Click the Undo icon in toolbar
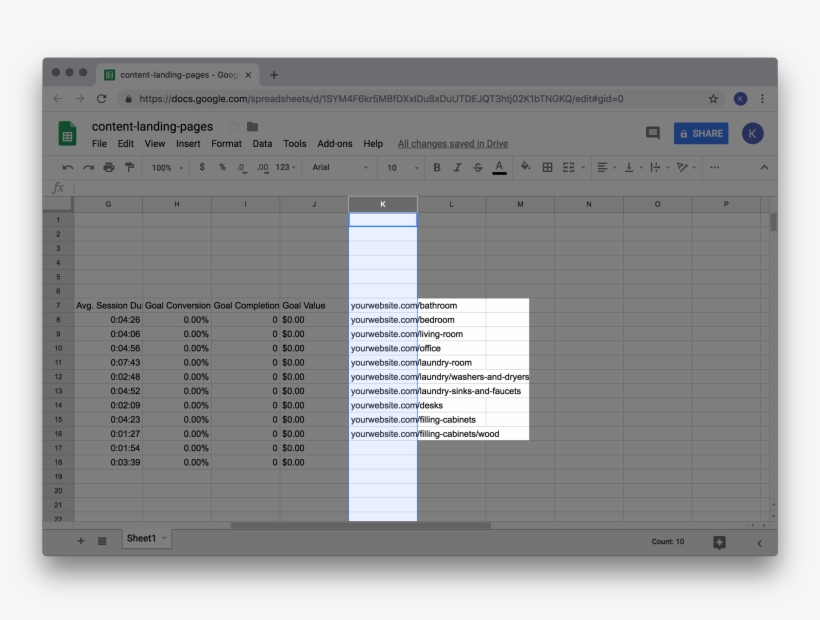 tap(67, 168)
